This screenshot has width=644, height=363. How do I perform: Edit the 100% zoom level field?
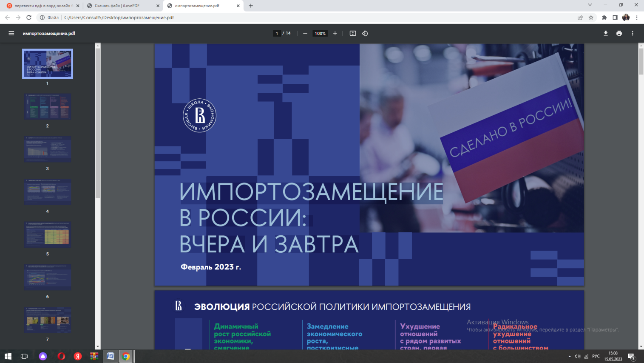(x=320, y=33)
